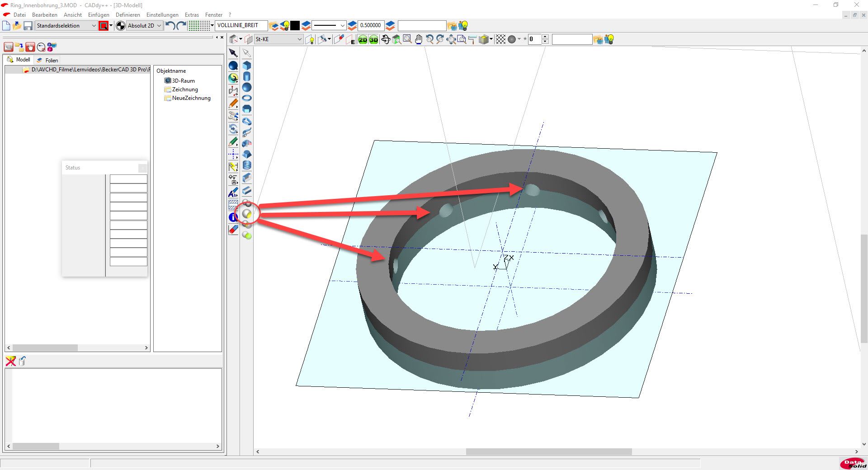Open the Standardselektion dropdown
Viewport: 868px width, 470px height.
[94, 26]
